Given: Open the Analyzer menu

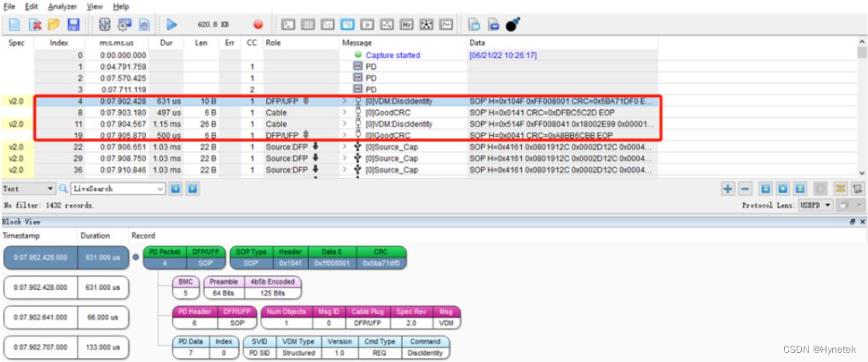Looking at the screenshot, I should [63, 7].
